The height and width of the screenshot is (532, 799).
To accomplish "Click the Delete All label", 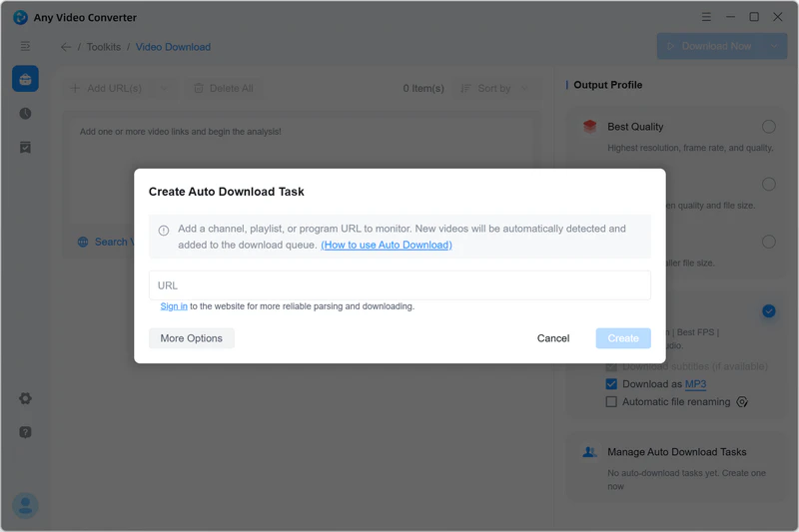I will point(232,89).
